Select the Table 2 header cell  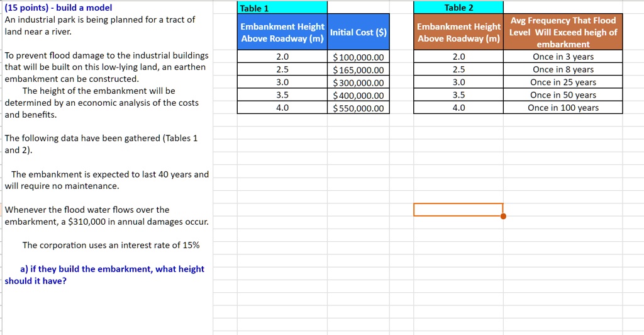pos(458,8)
